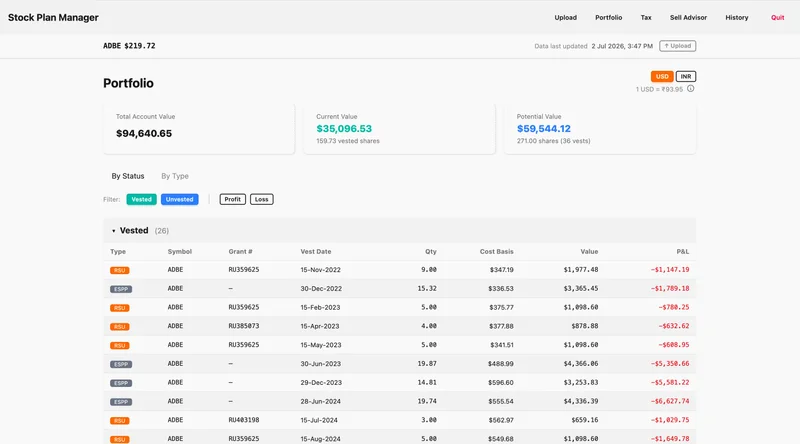Click ESPP badge on 30-Dec-2022 row

point(121,289)
